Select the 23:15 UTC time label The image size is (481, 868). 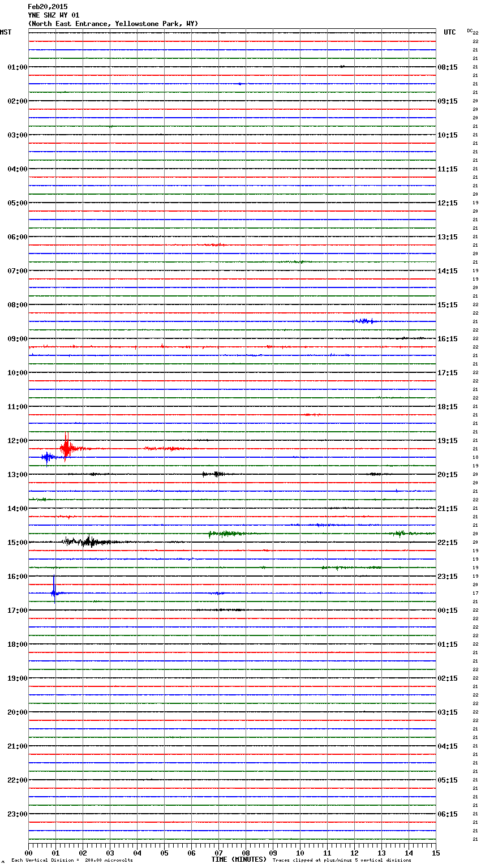pos(448,577)
